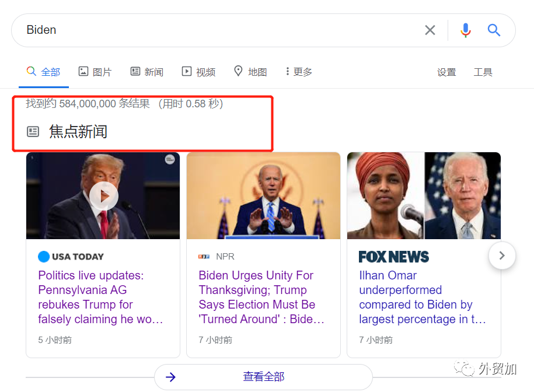Click the 5 小时前 timestamp
534x392 pixels.
pos(55,340)
